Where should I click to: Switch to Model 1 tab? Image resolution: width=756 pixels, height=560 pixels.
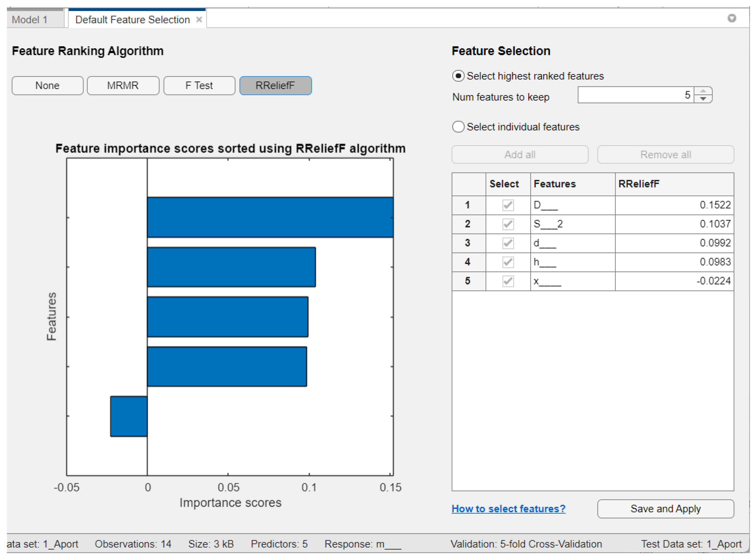coord(30,20)
